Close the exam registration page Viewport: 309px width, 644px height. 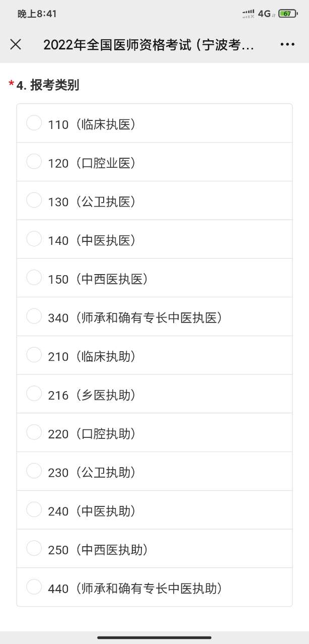[x=16, y=44]
